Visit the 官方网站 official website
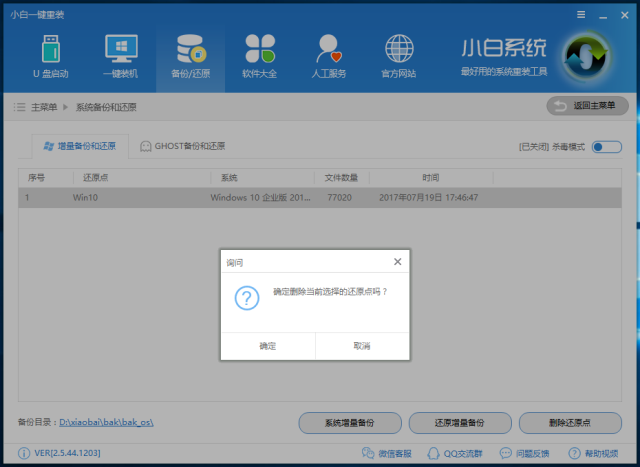 tap(399, 56)
